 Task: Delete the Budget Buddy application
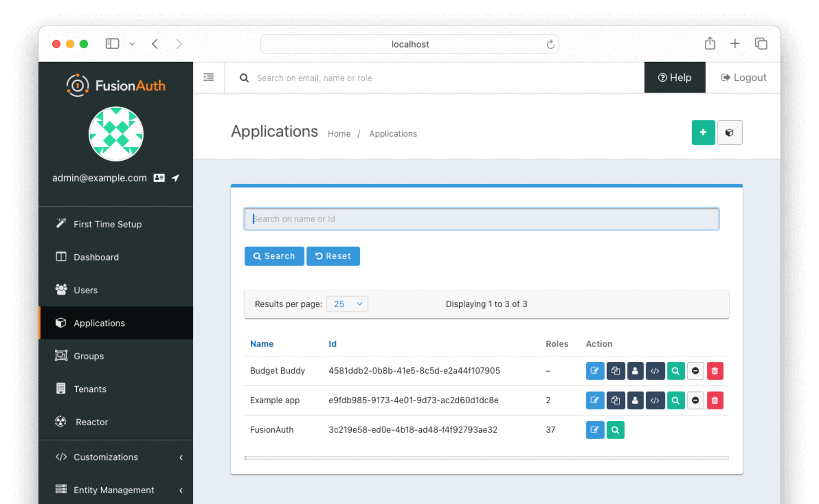click(715, 371)
